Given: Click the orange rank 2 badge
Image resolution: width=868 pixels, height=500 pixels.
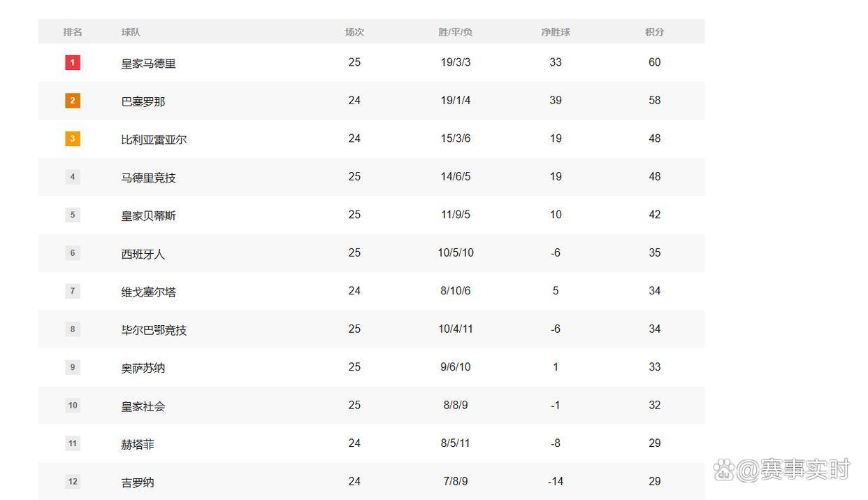Looking at the screenshot, I should (x=73, y=101).
